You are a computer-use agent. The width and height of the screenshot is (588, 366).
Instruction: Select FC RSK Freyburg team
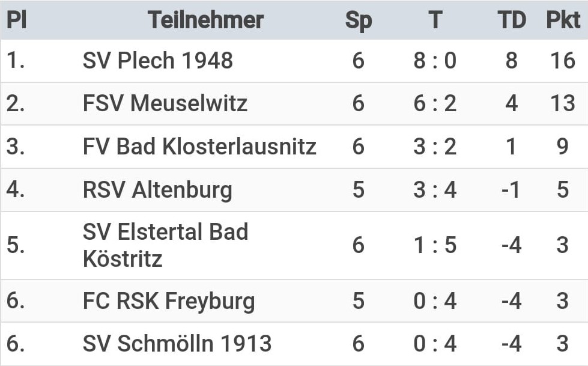pyautogui.click(x=169, y=301)
